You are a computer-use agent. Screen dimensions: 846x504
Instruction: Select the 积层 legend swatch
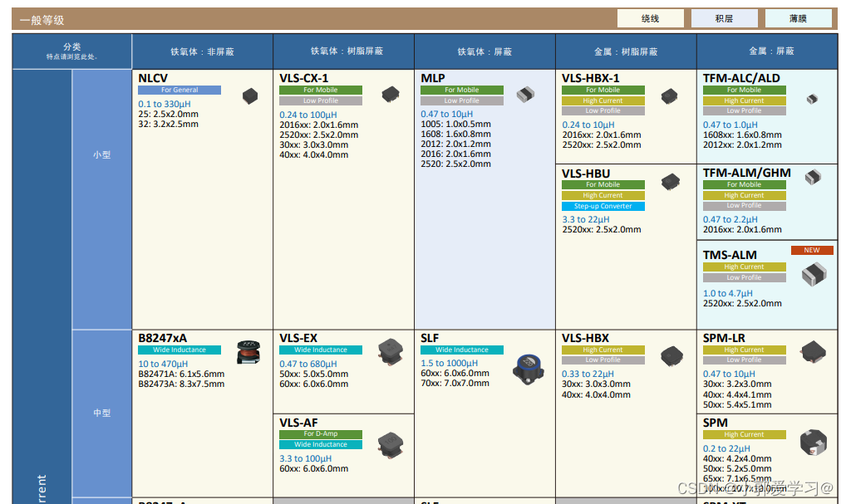[724, 19]
